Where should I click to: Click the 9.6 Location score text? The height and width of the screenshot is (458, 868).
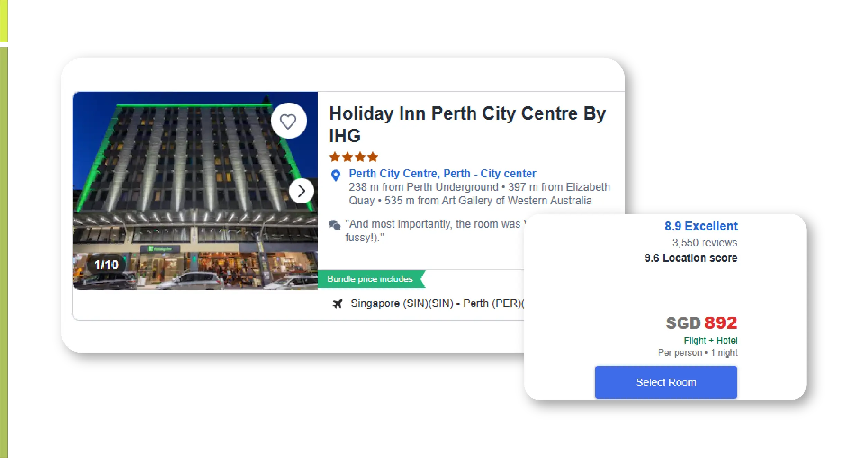[x=691, y=258]
